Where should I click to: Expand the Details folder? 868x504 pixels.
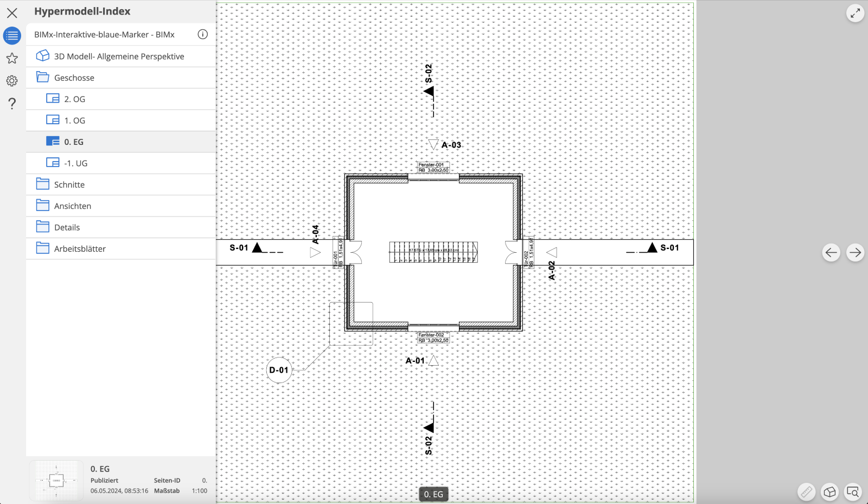[121, 227]
